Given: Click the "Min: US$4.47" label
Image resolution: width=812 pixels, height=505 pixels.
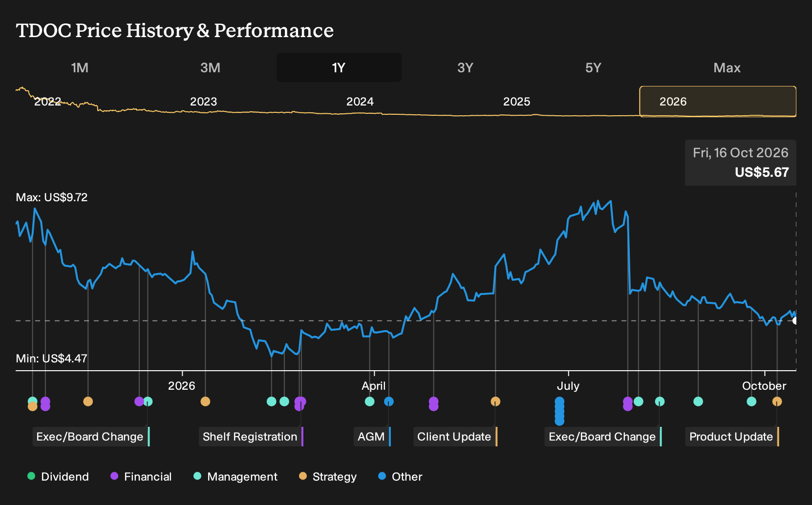Looking at the screenshot, I should pos(52,358).
